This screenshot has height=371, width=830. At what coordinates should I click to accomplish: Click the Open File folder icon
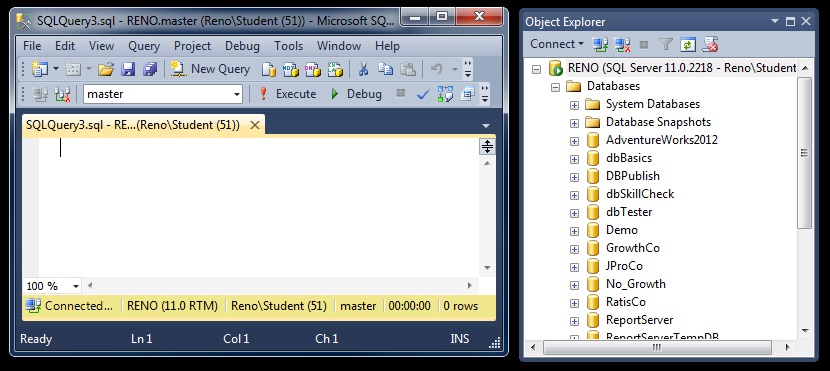pyautogui.click(x=106, y=69)
